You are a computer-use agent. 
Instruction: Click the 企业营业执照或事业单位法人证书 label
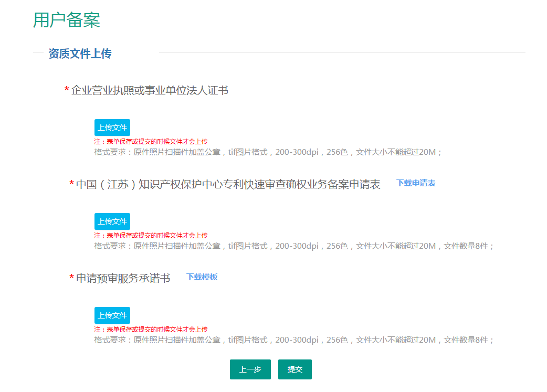coord(150,91)
